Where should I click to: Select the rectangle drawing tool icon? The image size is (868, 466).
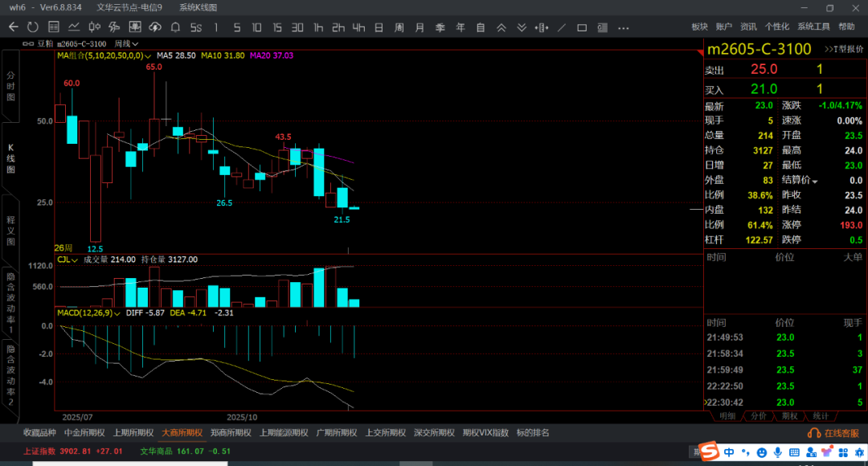[x=582, y=27]
